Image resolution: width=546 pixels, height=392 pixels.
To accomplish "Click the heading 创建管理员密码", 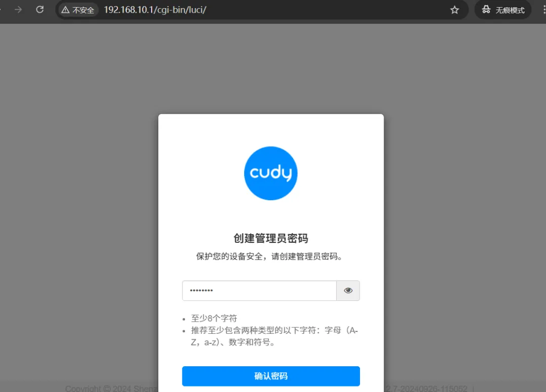I will [271, 238].
